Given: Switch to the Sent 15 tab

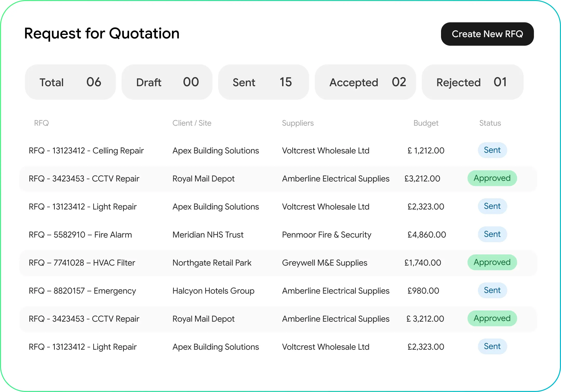Looking at the screenshot, I should 264,82.
